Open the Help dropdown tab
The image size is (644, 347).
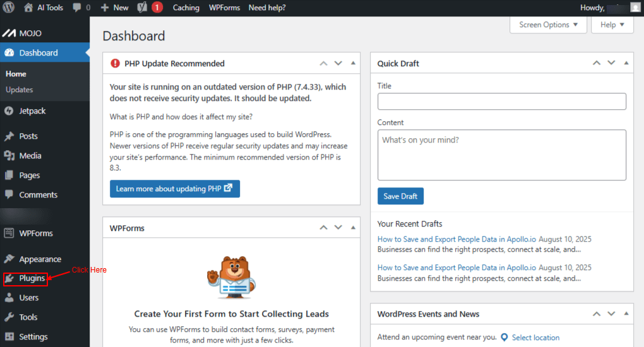(x=612, y=25)
